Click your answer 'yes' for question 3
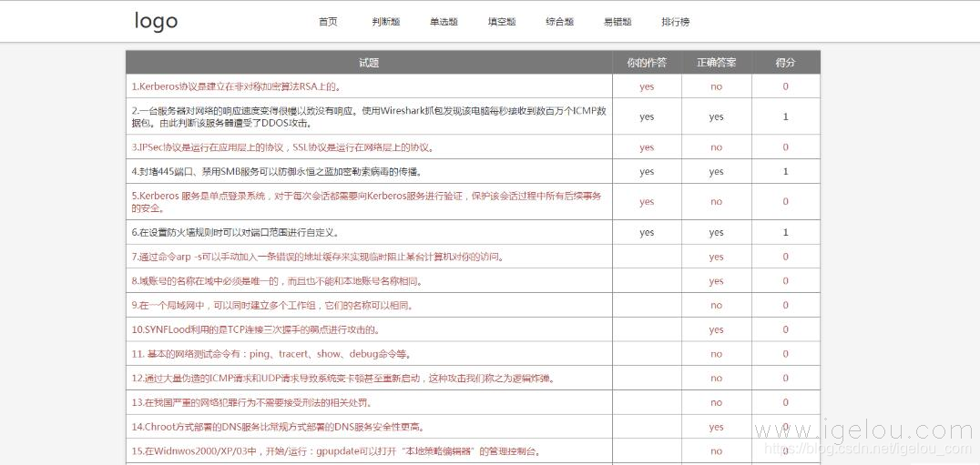The width and height of the screenshot is (980, 465). 647,147
